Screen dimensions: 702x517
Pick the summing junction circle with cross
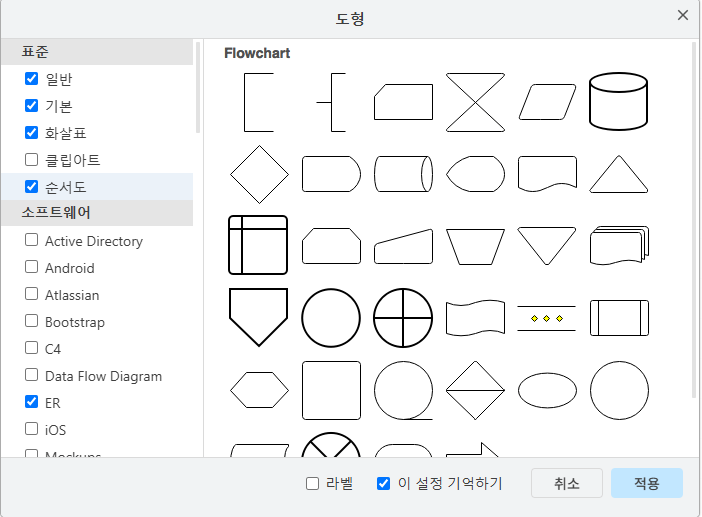click(403, 318)
